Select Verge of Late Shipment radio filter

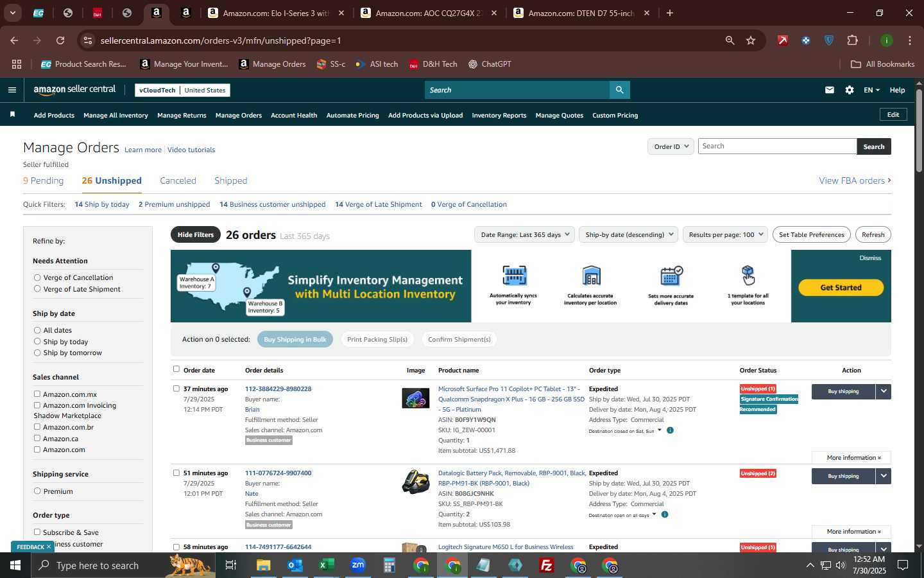pyautogui.click(x=37, y=289)
